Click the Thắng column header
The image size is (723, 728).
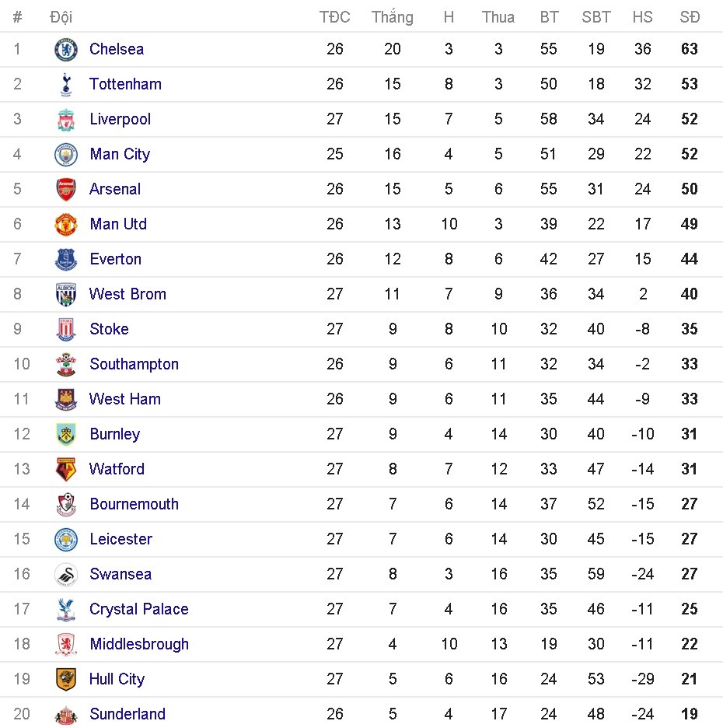[392, 17]
